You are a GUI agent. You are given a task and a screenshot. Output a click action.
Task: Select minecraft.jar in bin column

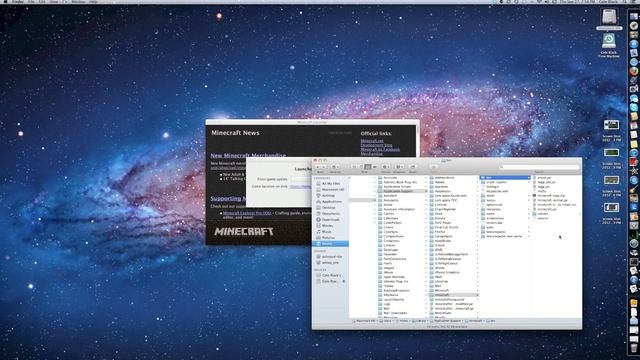[x=556, y=209]
